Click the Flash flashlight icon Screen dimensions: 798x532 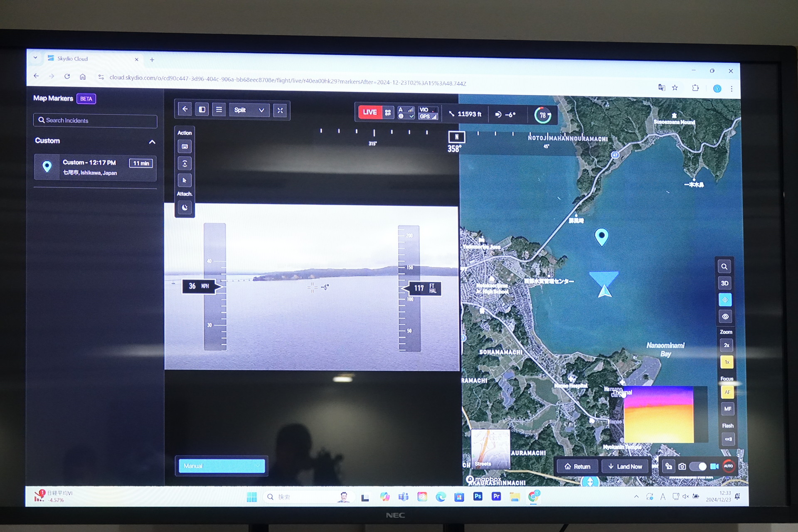(728, 439)
